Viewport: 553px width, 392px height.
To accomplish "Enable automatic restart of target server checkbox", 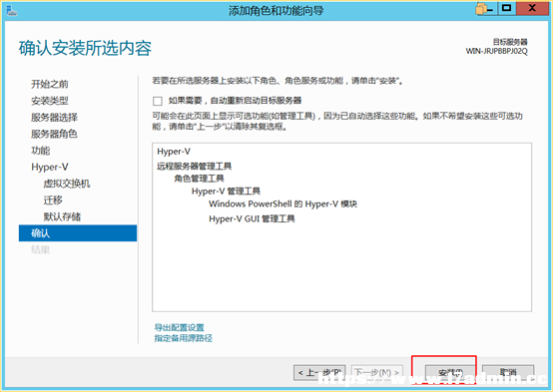I will [x=158, y=101].
